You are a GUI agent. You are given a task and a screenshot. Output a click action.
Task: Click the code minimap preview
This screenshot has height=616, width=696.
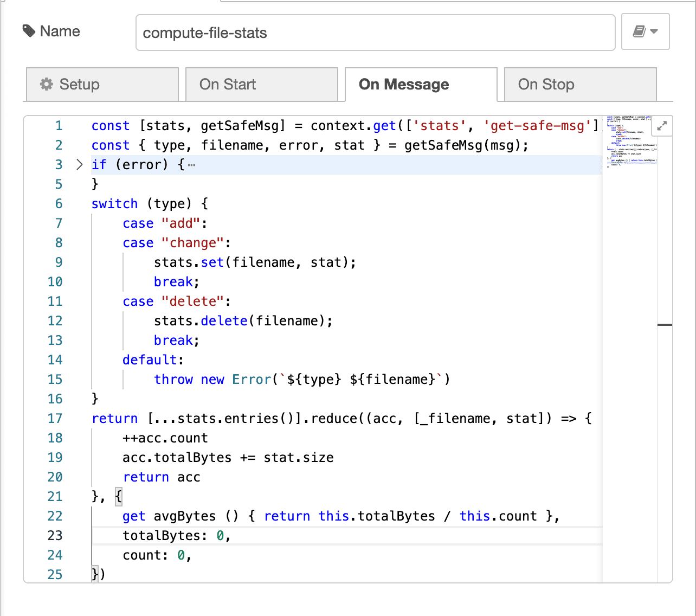[630, 141]
